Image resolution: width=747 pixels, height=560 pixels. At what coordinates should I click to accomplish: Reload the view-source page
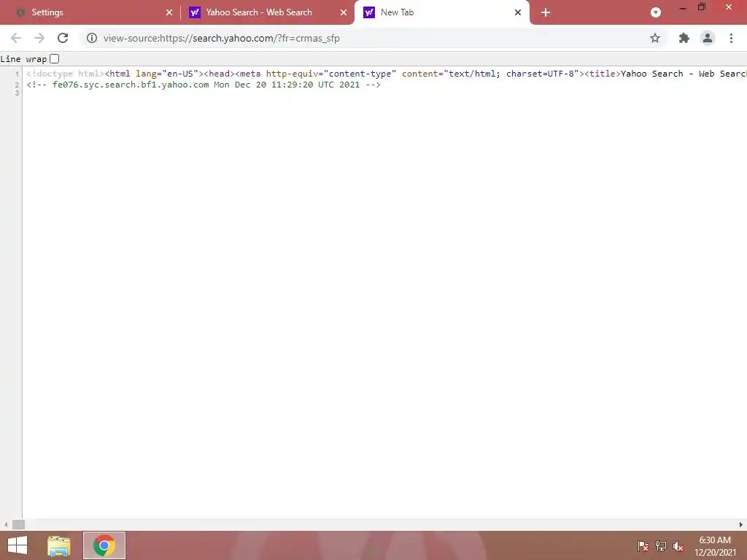pyautogui.click(x=63, y=38)
